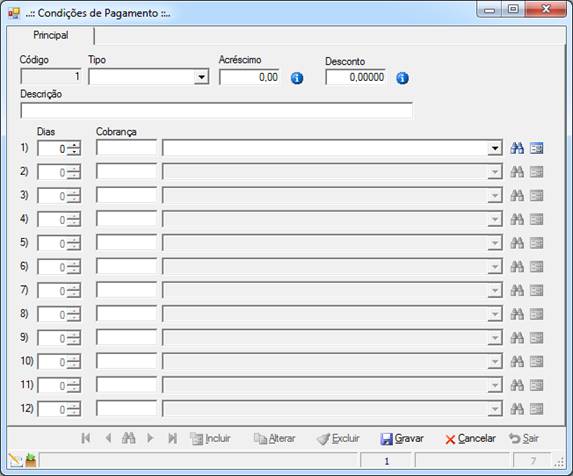Open the Tipo dropdown
This screenshot has height=476, width=573.
pos(201,77)
